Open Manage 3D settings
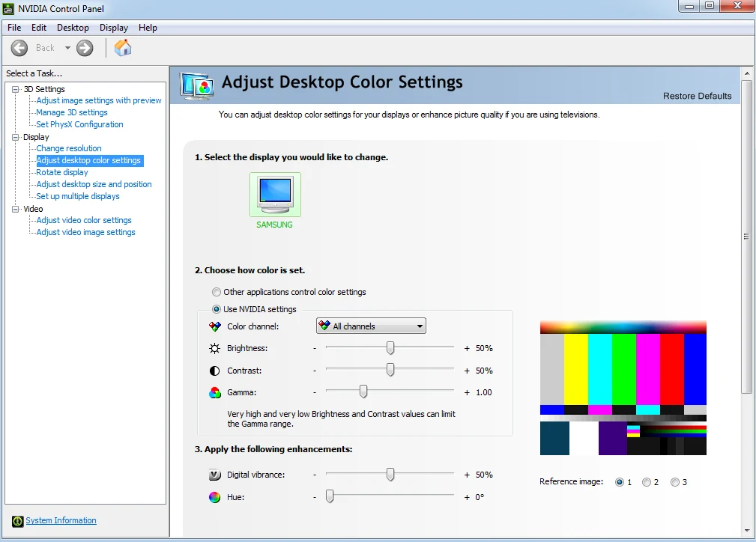 72,112
